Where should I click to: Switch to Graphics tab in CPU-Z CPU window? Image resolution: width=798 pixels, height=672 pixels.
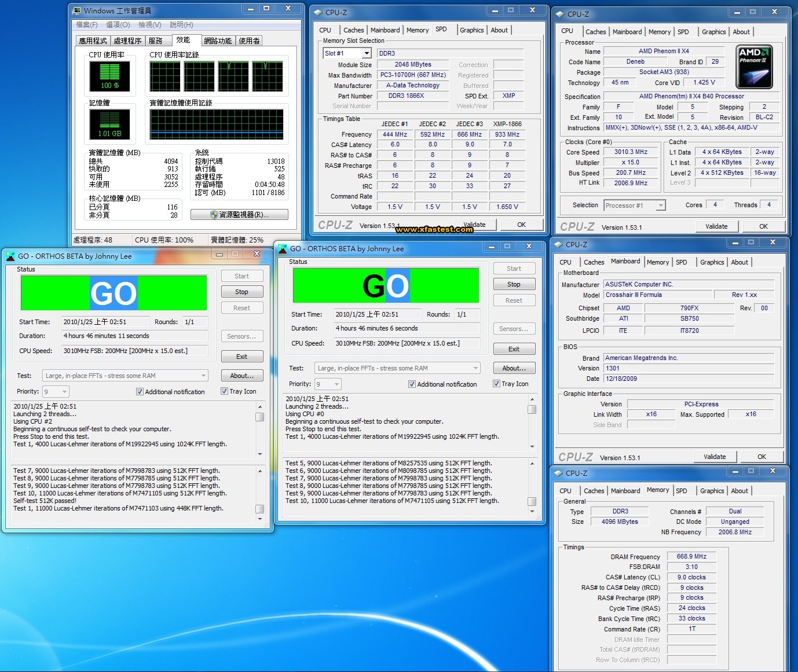(713, 32)
